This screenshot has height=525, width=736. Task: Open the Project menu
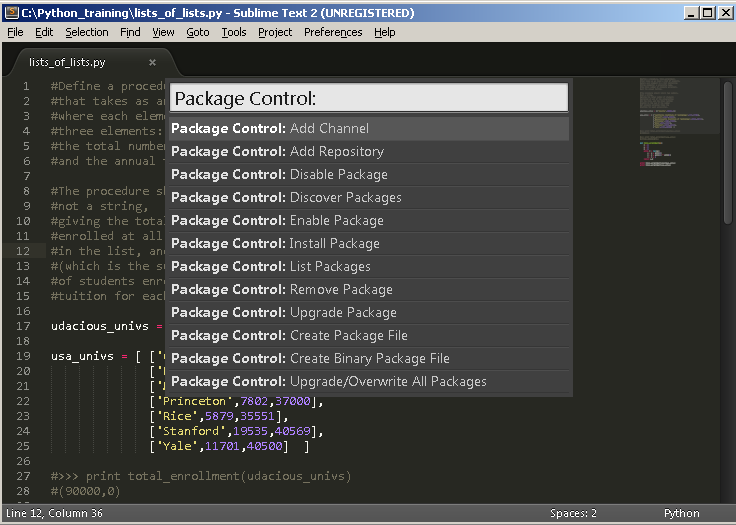pyautogui.click(x=275, y=32)
